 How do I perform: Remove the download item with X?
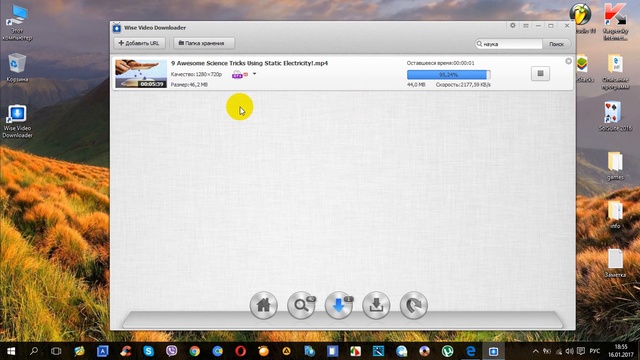coord(568,61)
